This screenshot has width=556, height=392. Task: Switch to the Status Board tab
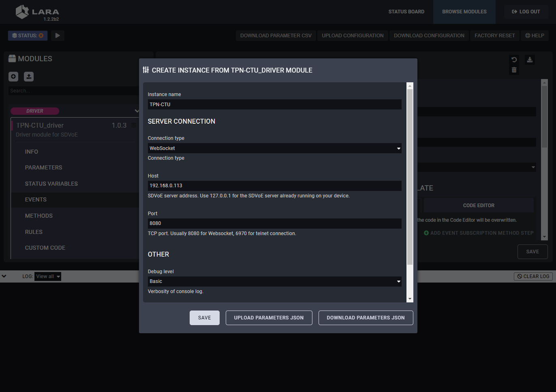click(x=406, y=12)
